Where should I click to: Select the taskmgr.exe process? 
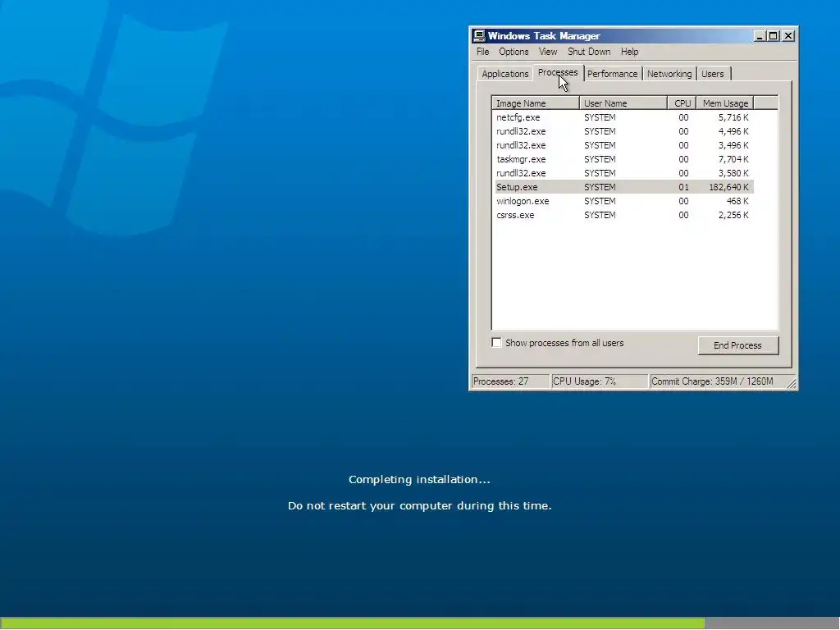point(623,159)
